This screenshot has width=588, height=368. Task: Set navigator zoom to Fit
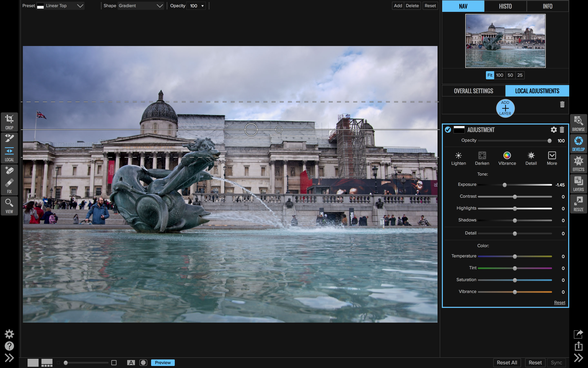click(490, 75)
